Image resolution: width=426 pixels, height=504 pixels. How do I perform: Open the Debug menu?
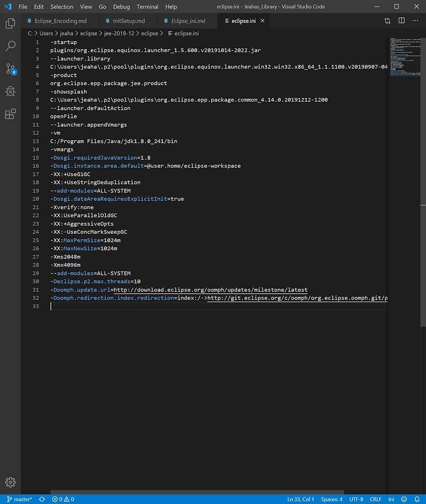tap(121, 6)
